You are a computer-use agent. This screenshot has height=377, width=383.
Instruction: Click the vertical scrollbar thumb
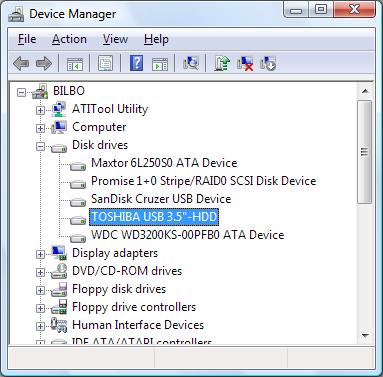click(x=365, y=152)
